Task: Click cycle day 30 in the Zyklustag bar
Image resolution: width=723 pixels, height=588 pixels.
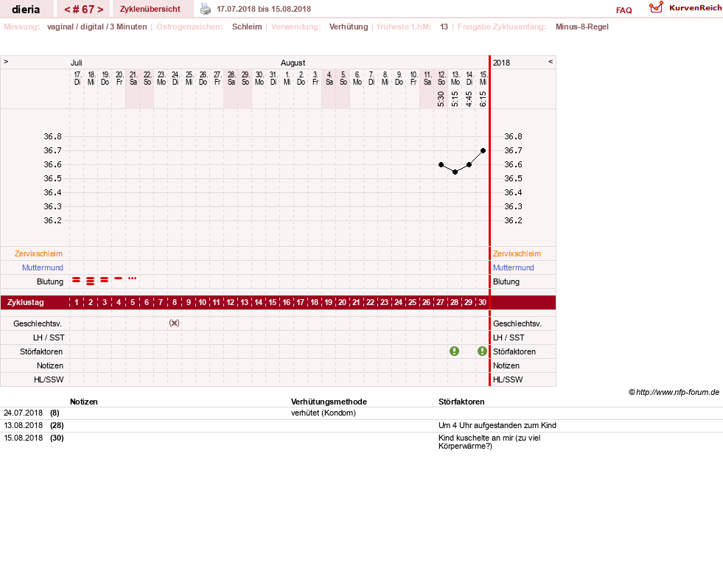Action: point(482,303)
